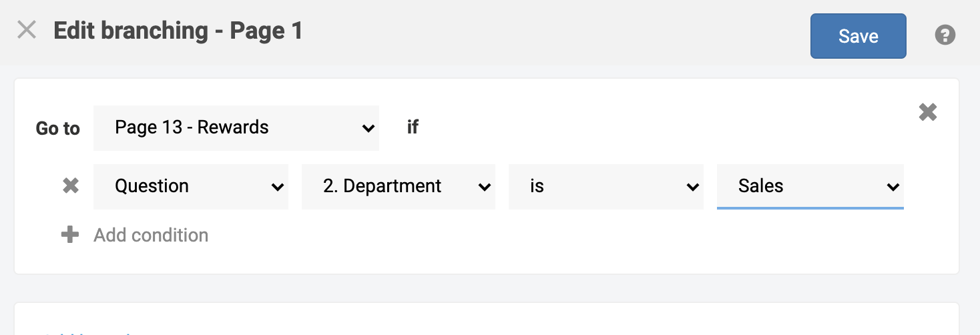Screen dimensions: 980x335
Task: Click the chevron arrow on Sales selector
Action: click(x=893, y=188)
